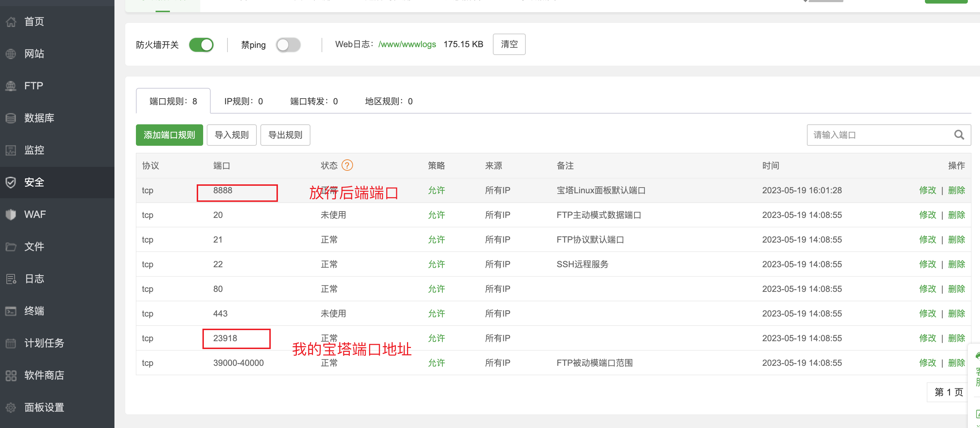Click 宝塔Linux面板默认端口 remark text
Viewport: 980px width, 428px height.
[x=601, y=190]
